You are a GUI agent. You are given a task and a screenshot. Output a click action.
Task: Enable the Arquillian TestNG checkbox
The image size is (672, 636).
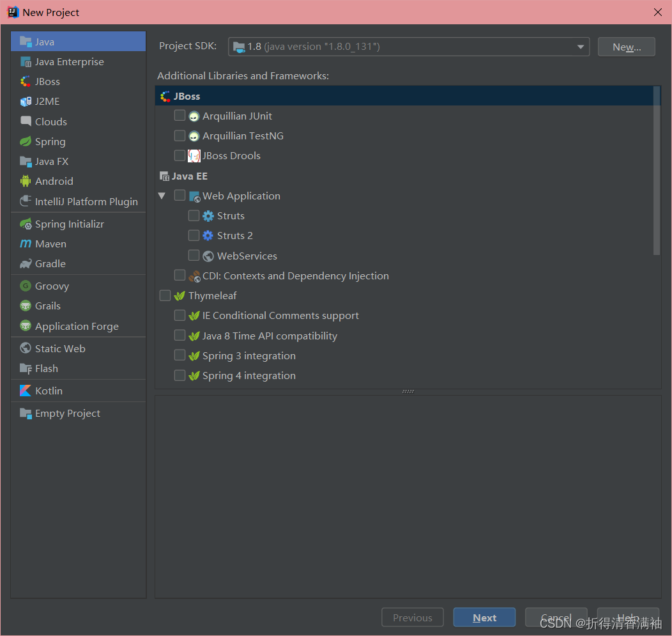pyautogui.click(x=179, y=136)
